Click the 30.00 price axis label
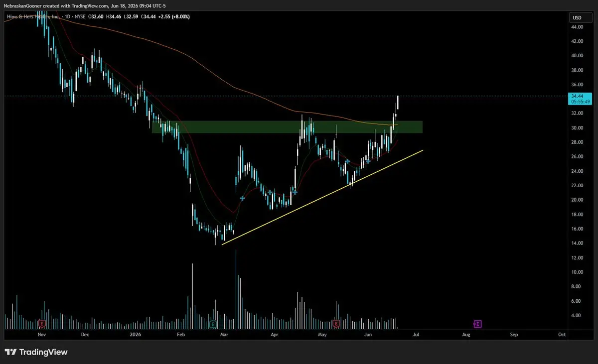Screen dimensions: 598x364 577,128
